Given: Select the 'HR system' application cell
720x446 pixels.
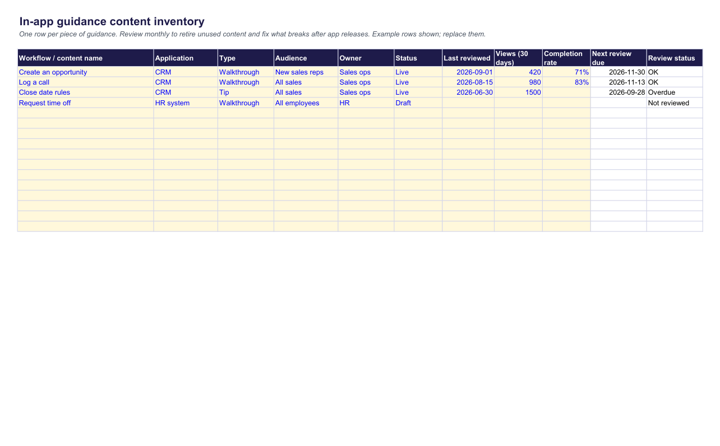Looking at the screenshot, I should tap(186, 103).
